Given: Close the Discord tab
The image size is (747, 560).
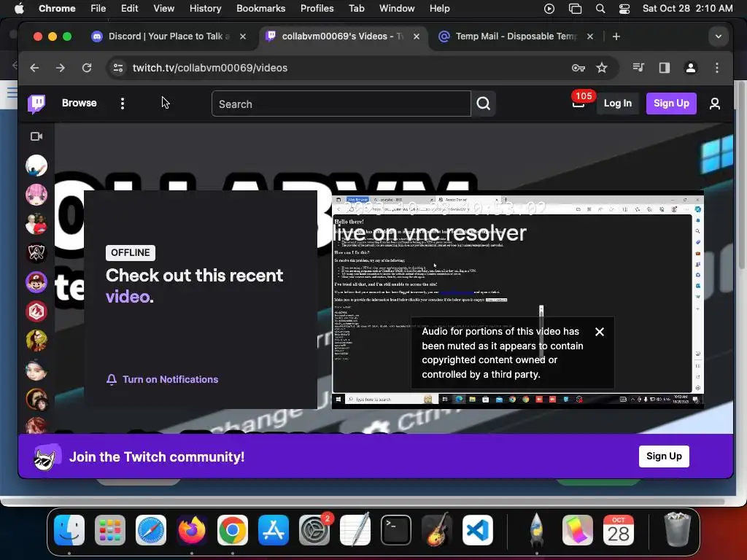Looking at the screenshot, I should click(x=243, y=36).
